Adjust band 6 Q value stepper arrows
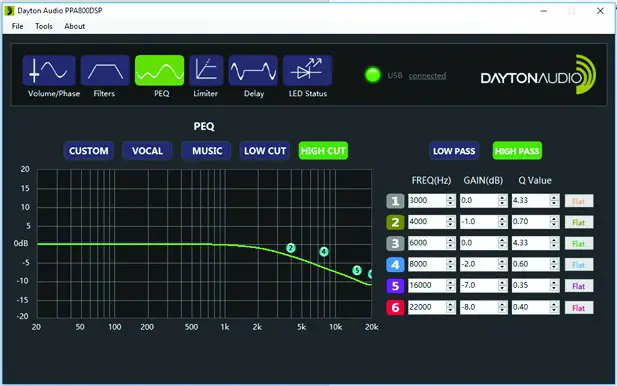The height and width of the screenshot is (386, 617). pyautogui.click(x=554, y=307)
